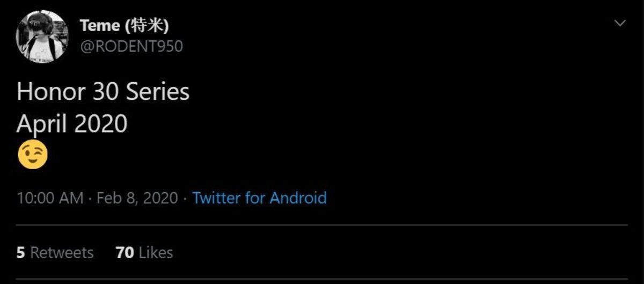This screenshot has width=644, height=284.
Task: Click the word Retweets
Action: [62, 252]
